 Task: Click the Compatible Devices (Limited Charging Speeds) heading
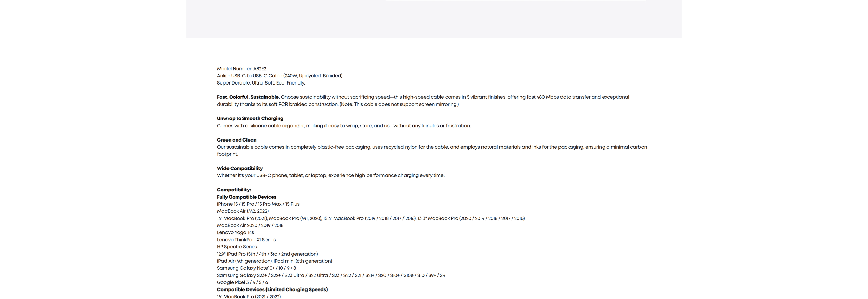pyautogui.click(x=272, y=289)
